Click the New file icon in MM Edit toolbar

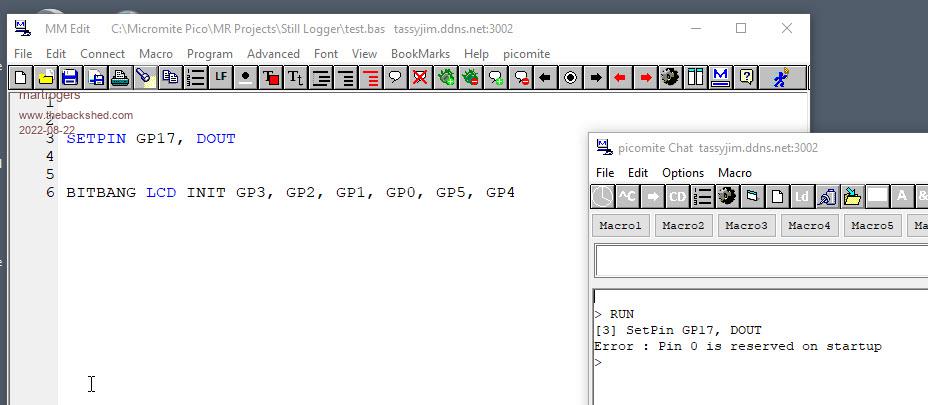[20, 77]
